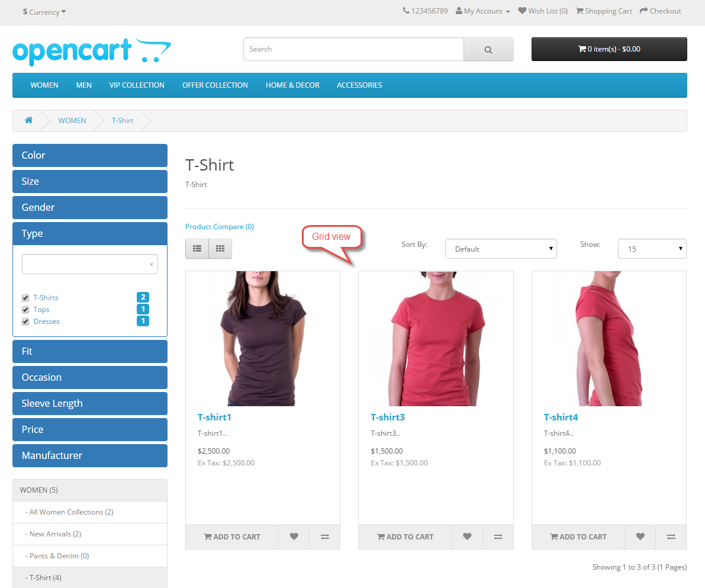Image resolution: width=705 pixels, height=588 pixels.
Task: Switch to list view layout
Action: click(x=197, y=249)
